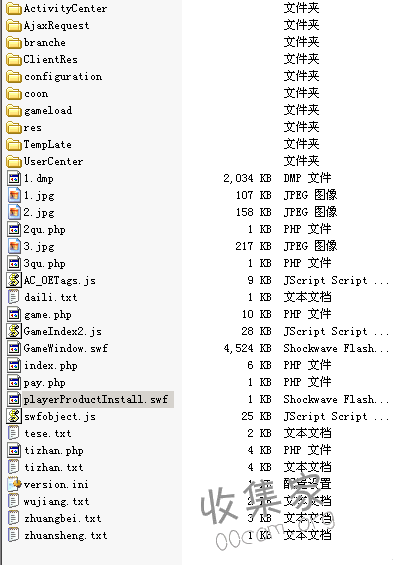Click the AC_OETags.js script icon

click(x=14, y=280)
